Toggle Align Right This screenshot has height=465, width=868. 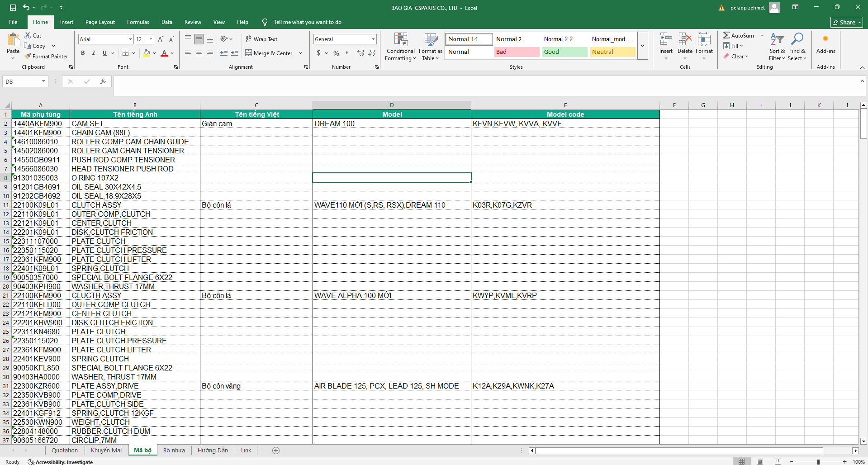210,53
